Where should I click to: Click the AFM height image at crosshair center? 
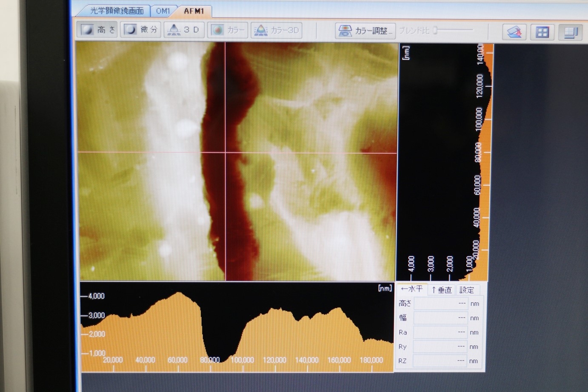tap(225, 152)
